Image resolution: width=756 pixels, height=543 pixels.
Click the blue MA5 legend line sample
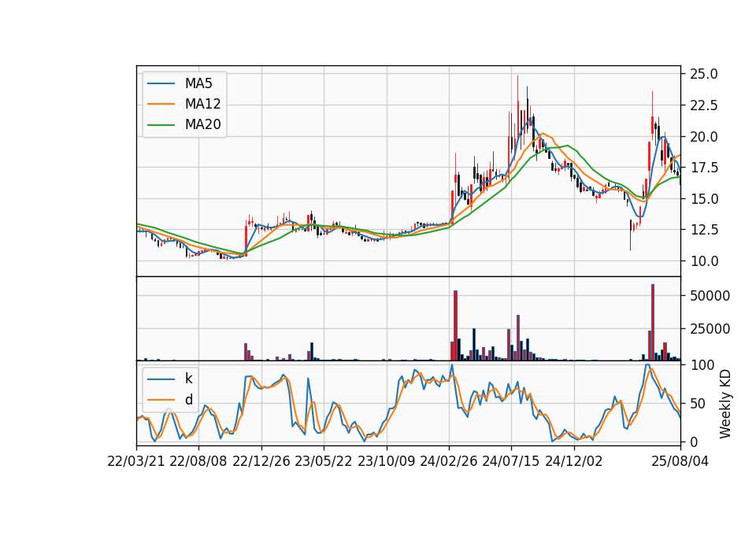tap(161, 83)
